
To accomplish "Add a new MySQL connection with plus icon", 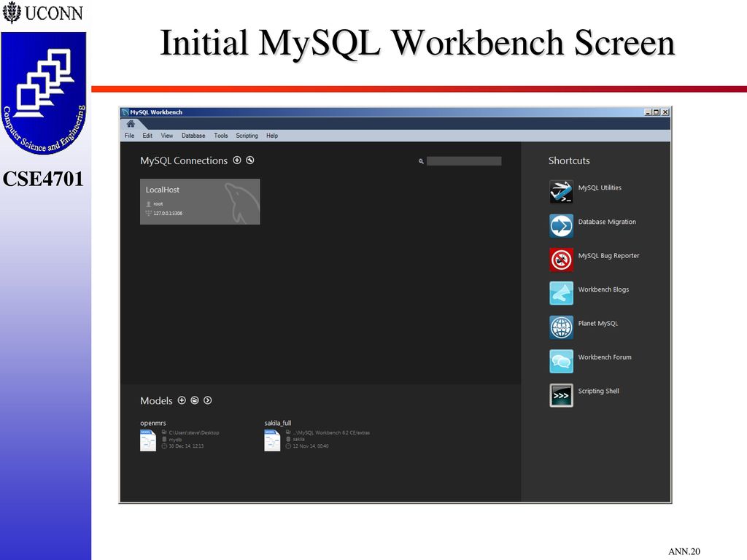I will pyautogui.click(x=237, y=160).
